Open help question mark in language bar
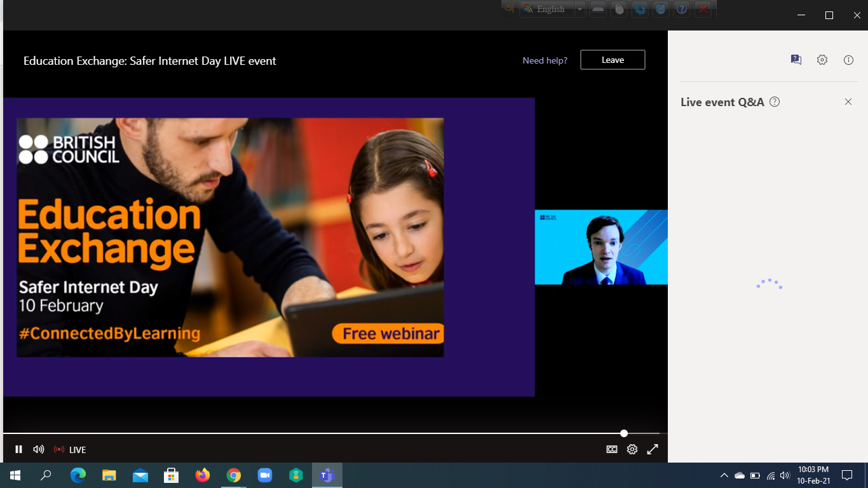The image size is (868, 488). [682, 9]
